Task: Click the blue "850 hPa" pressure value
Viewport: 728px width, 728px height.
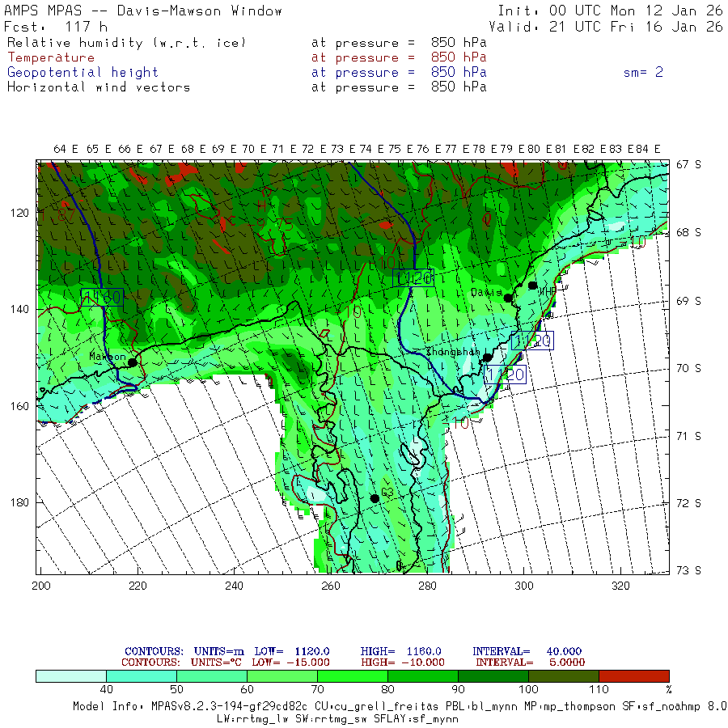Action: pyautogui.click(x=459, y=73)
